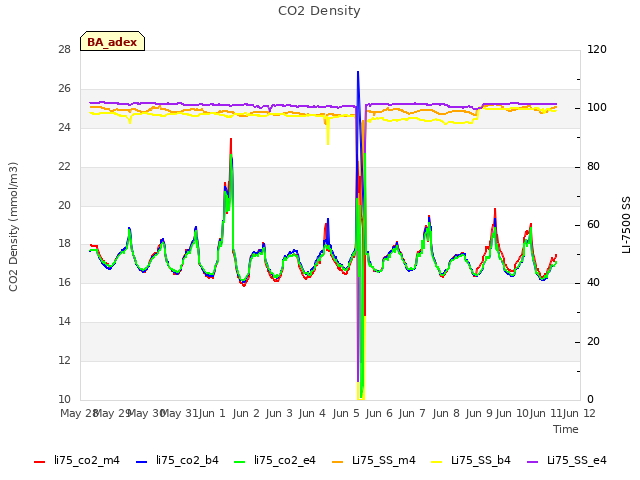Click the '120' right y-axis label
640x480 pixels.
click(597, 50)
